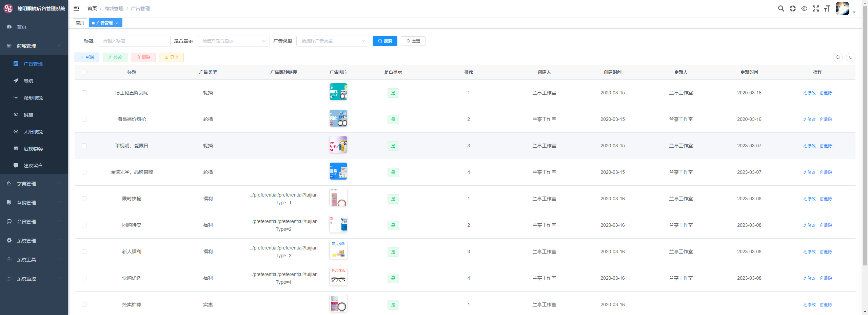
Task: Collapse the sidebar with the hamburger icon
Action: (x=76, y=8)
